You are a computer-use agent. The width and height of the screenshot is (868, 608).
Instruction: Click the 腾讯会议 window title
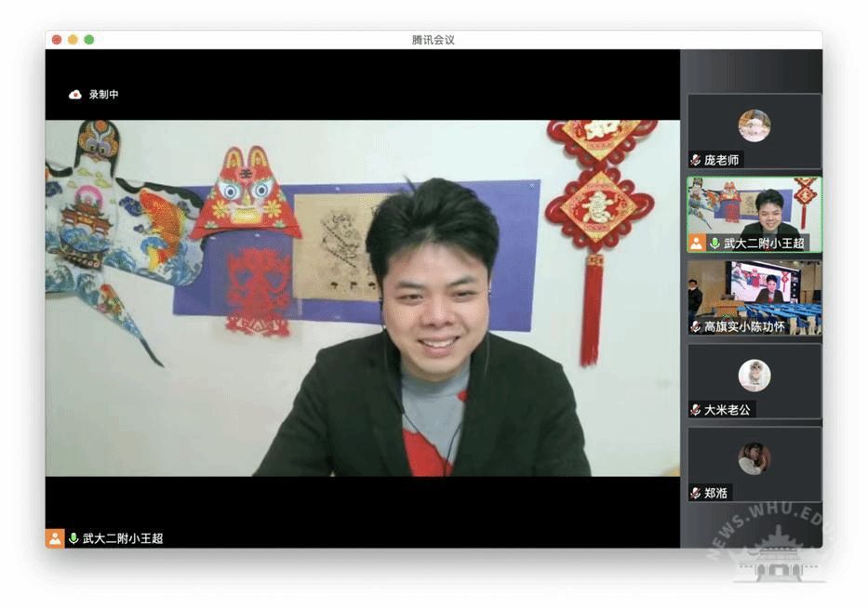[x=433, y=40]
